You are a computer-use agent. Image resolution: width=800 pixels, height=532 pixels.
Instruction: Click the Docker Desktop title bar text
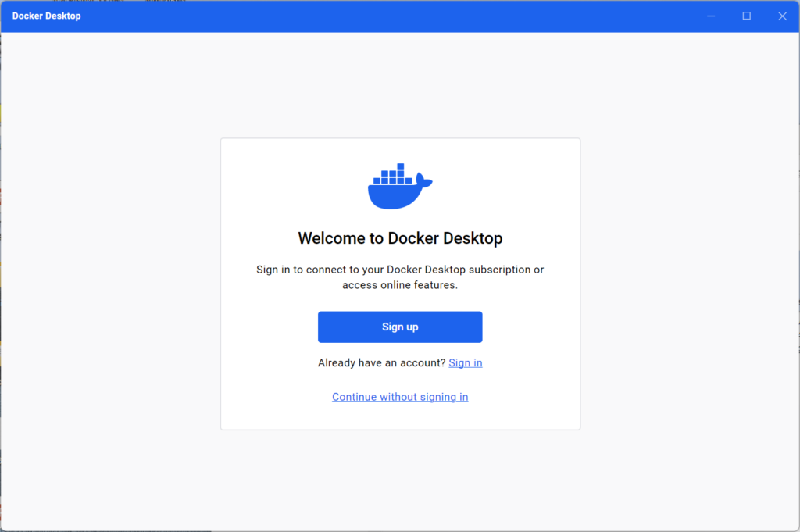coord(46,16)
